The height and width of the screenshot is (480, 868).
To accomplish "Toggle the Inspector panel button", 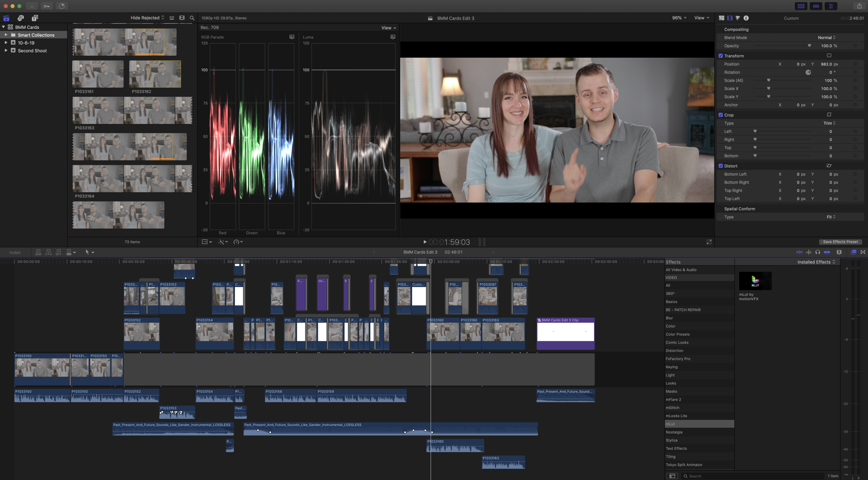I will pyautogui.click(x=831, y=6).
